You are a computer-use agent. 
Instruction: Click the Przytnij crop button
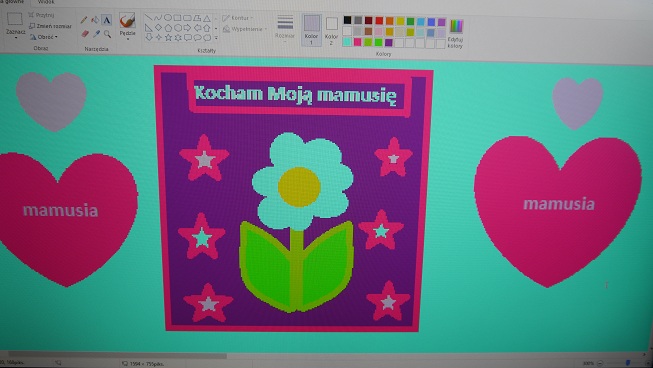41,15
